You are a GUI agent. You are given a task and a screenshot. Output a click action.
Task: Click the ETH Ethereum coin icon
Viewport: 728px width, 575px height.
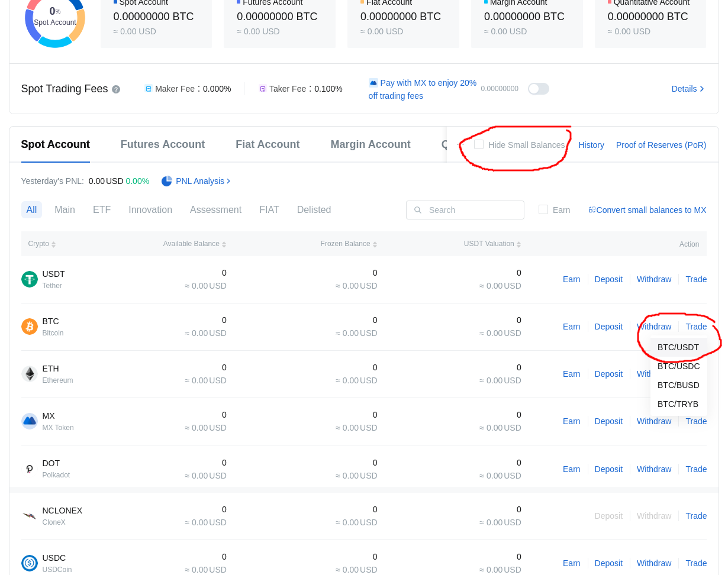[x=30, y=374]
